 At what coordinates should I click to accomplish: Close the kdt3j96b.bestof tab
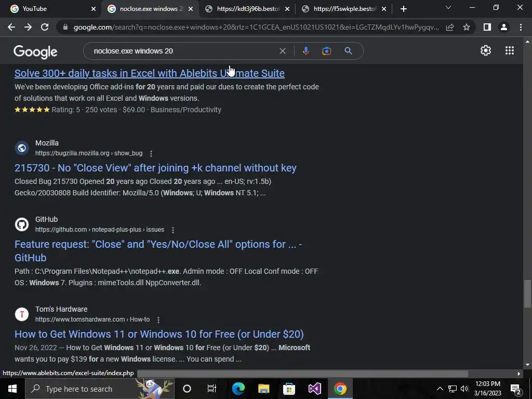coord(287,9)
